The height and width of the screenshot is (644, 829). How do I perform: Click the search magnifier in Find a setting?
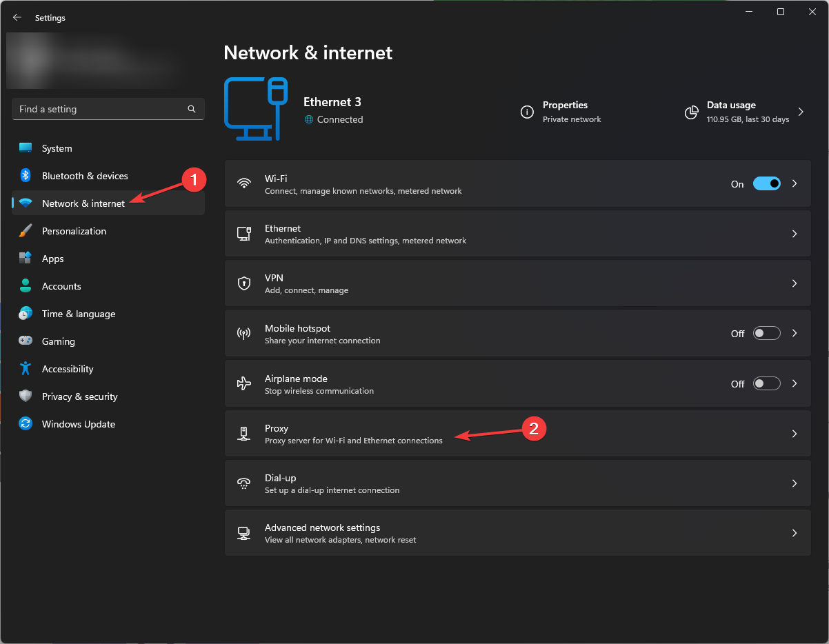point(191,109)
